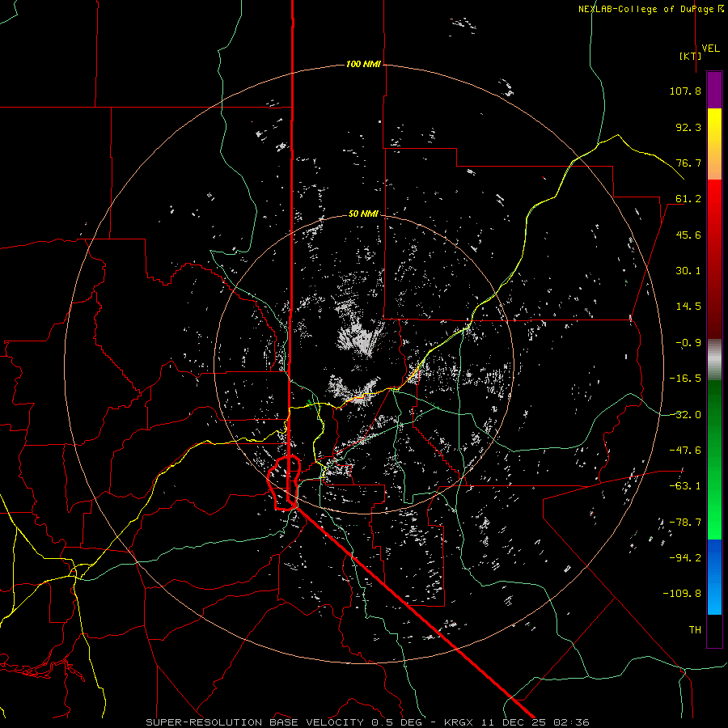
Task: Click the -94.2 velocity scale value
Action: coord(685,558)
